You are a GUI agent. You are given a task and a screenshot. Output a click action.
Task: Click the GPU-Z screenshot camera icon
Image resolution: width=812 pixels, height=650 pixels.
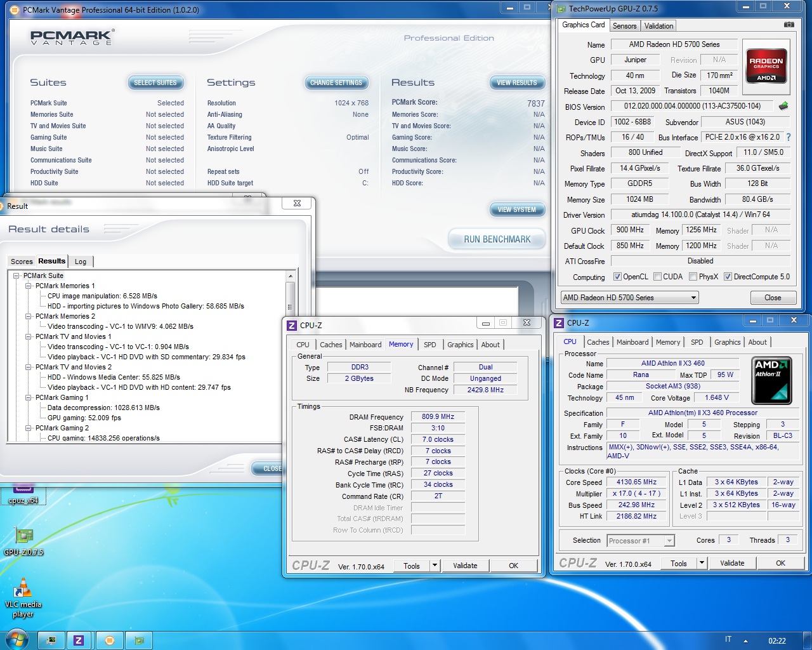(x=789, y=25)
